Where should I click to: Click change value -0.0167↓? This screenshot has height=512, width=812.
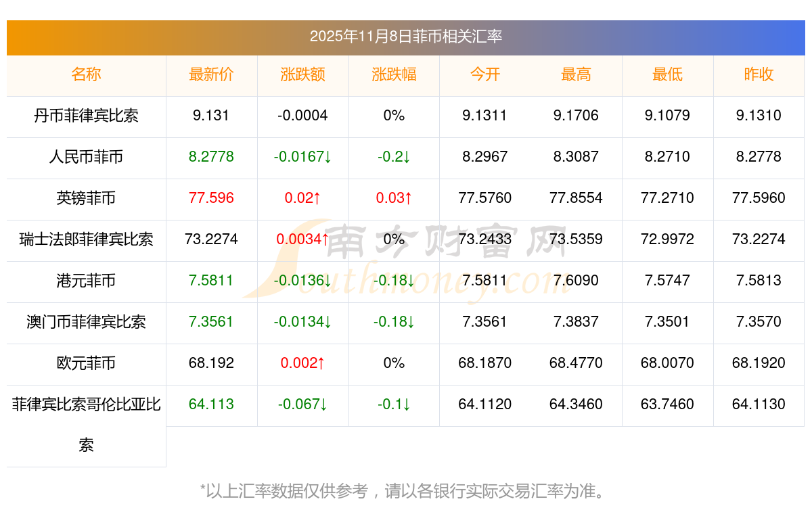pyautogui.click(x=302, y=157)
